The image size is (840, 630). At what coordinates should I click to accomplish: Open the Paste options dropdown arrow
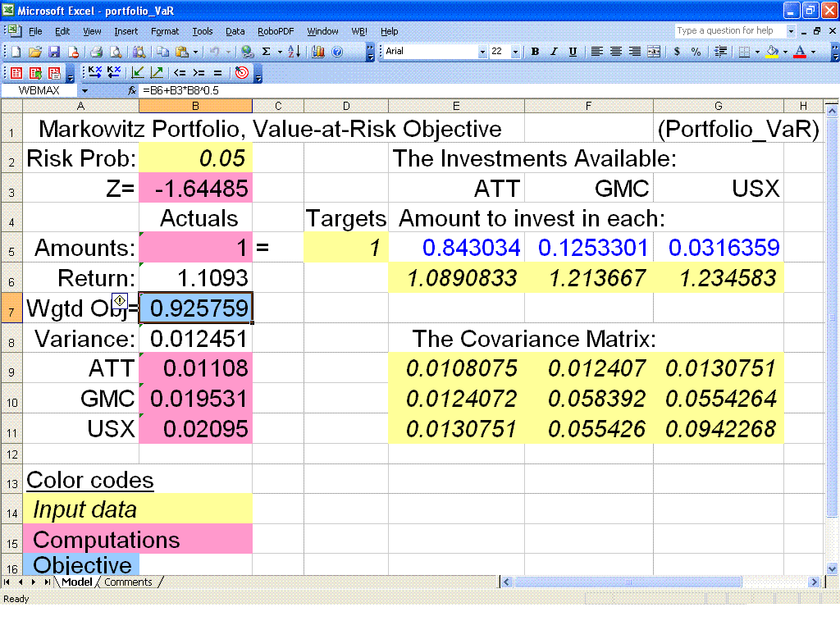(x=195, y=52)
